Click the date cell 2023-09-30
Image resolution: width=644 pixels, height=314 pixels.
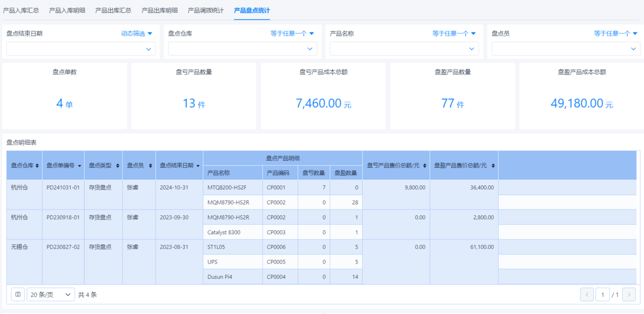(x=174, y=217)
